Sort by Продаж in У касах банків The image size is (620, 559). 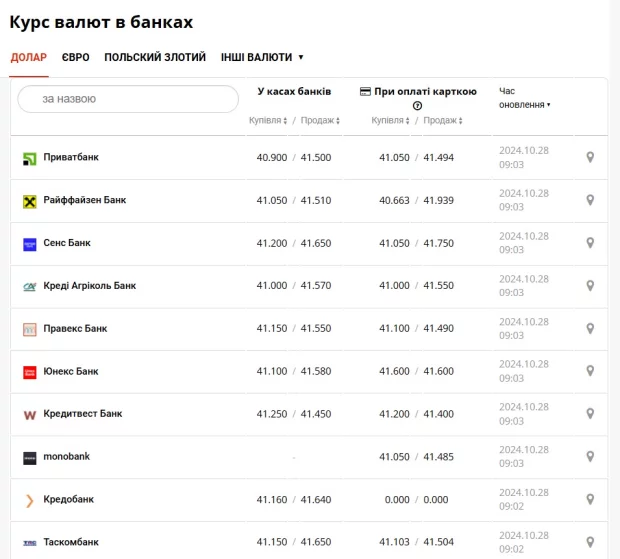click(320, 121)
